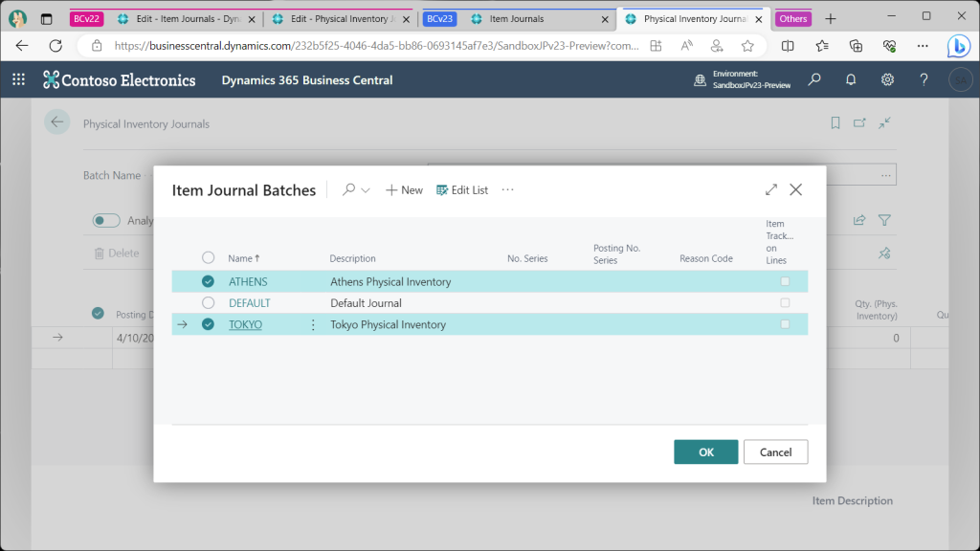980x551 pixels.
Task: Switch to the Item Journals browser tab
Action: [541, 19]
